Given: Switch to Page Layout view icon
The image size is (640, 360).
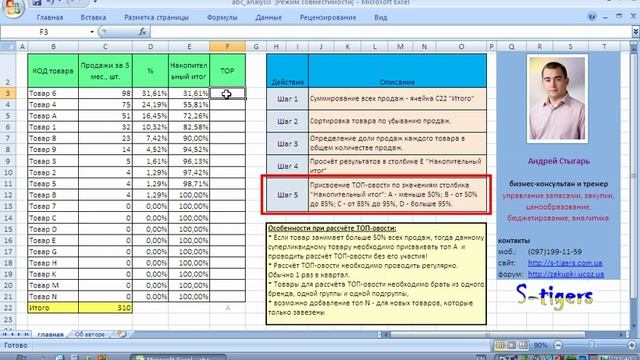Looking at the screenshot, I should tap(511, 345).
